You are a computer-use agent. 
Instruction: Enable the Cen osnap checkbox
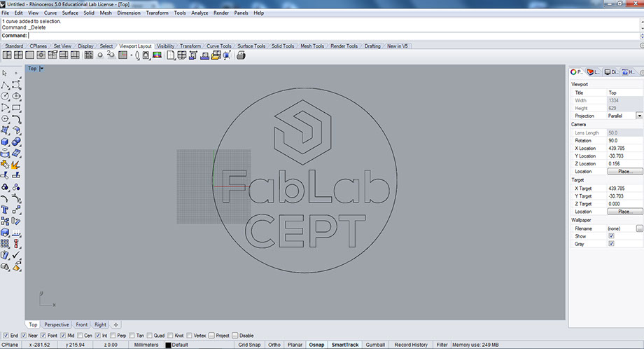80,336
